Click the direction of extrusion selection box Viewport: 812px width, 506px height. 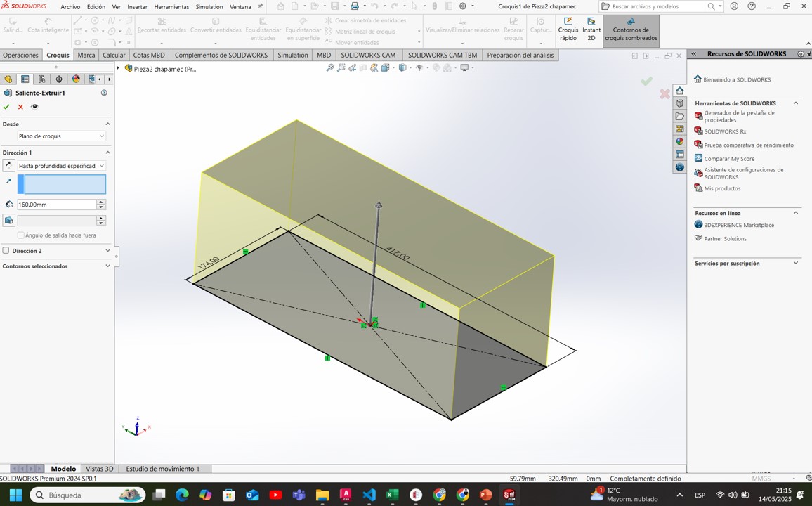tap(62, 184)
